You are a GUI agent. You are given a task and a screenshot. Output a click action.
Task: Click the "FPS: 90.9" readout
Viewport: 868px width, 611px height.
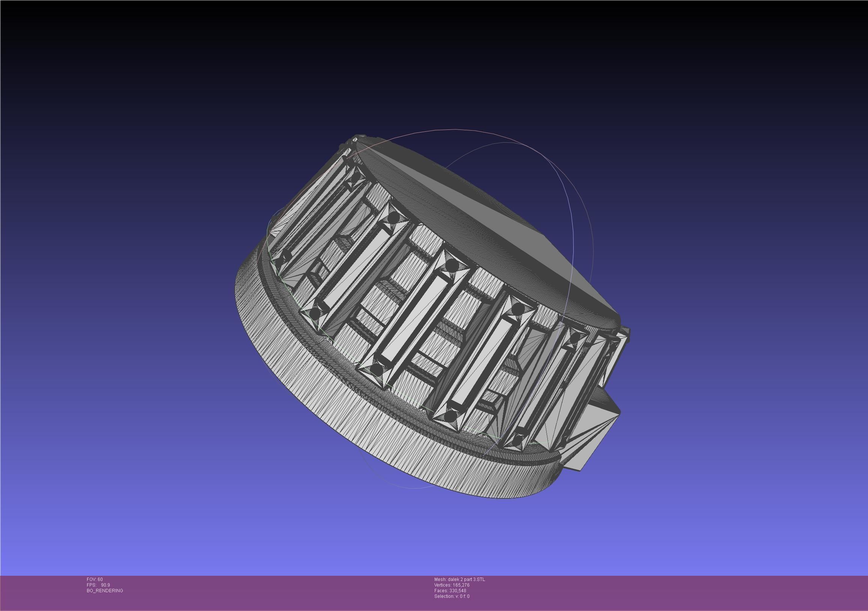pos(98,585)
